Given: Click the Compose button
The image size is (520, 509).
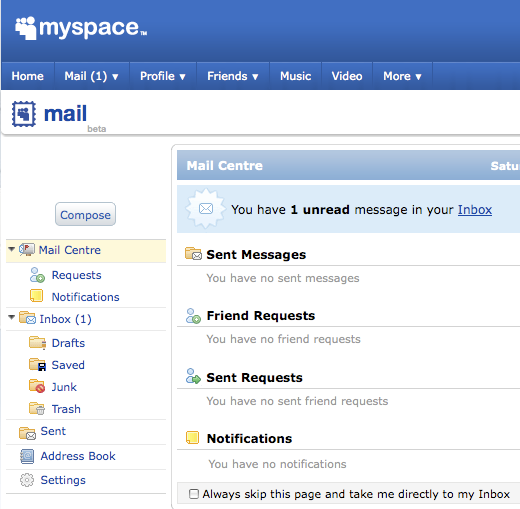Looking at the screenshot, I should [85, 214].
